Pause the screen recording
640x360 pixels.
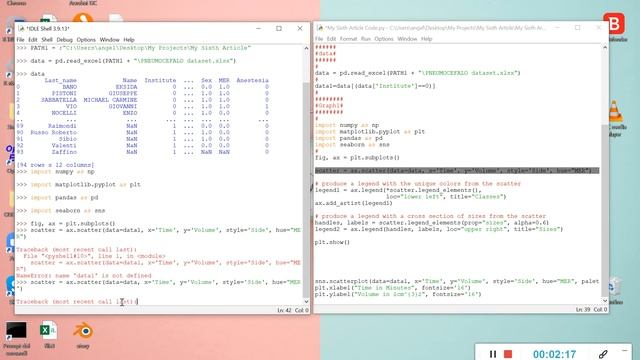point(493,354)
